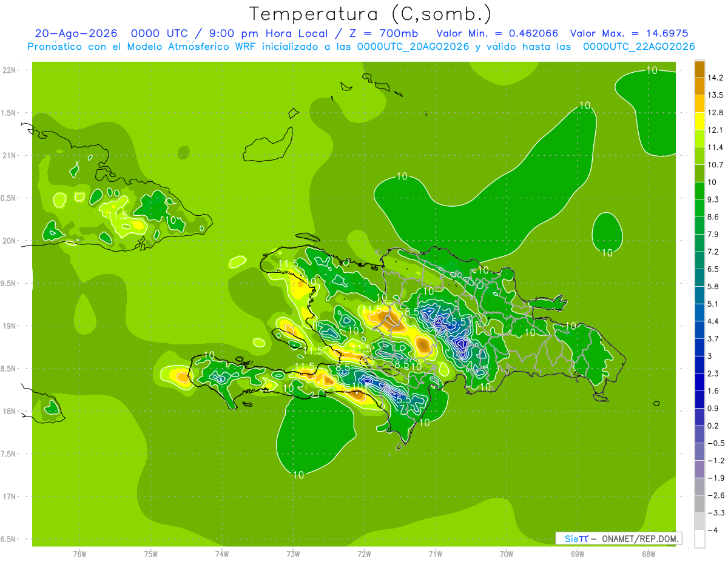
Task: Click the "75W" longitude label
Action: pyautogui.click(x=151, y=554)
